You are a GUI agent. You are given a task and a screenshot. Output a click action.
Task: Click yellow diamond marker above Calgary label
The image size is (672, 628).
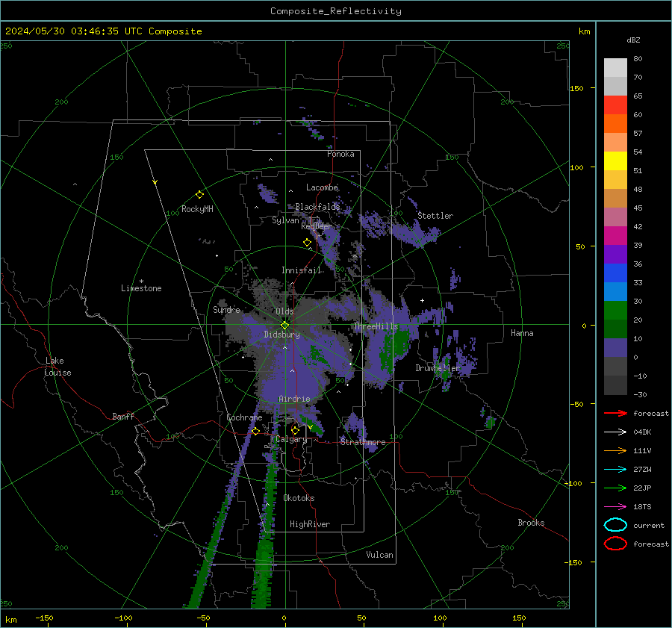pyautogui.click(x=295, y=430)
